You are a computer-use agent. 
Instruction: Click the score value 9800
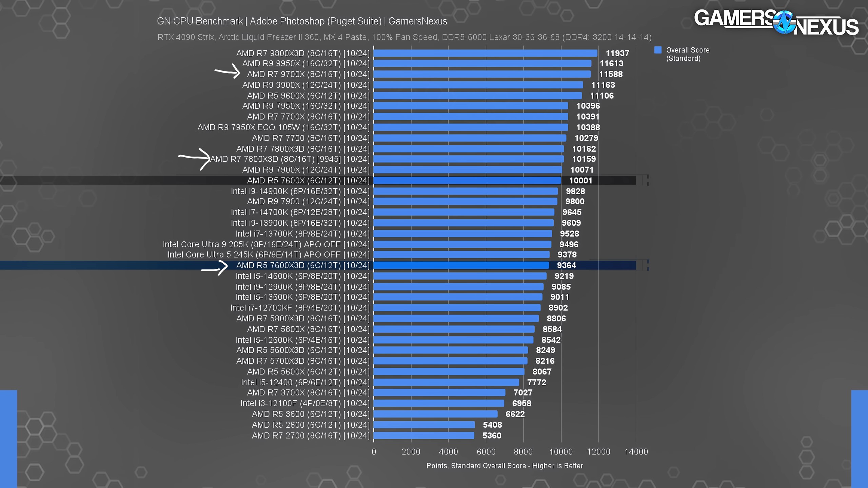point(575,202)
